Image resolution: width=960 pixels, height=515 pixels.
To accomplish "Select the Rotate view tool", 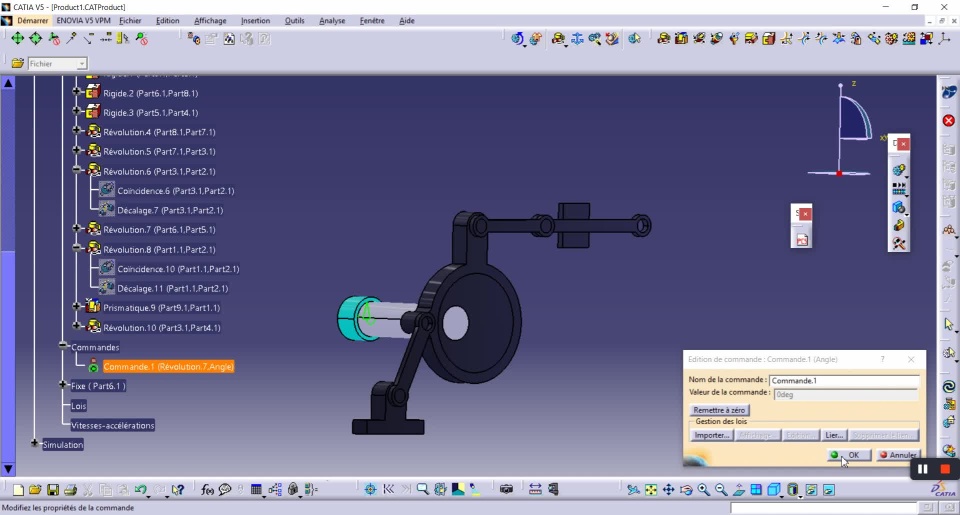I will [686, 489].
